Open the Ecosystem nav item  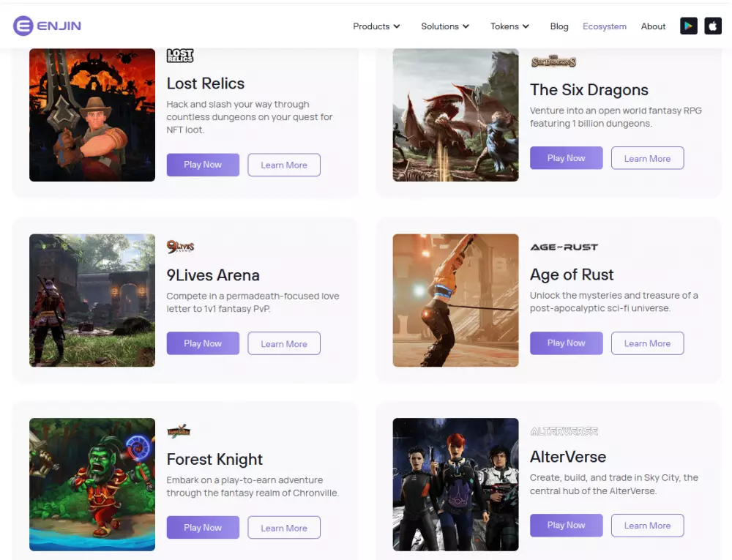point(604,26)
